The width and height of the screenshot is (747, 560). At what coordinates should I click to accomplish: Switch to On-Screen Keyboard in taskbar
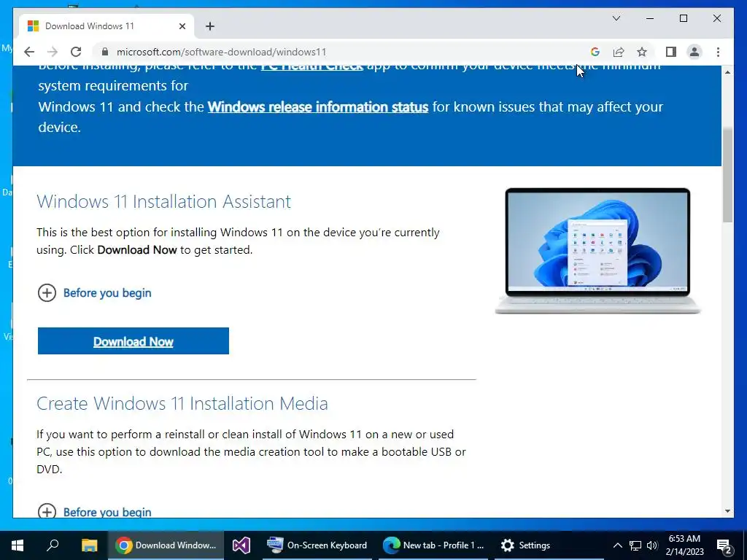317,545
